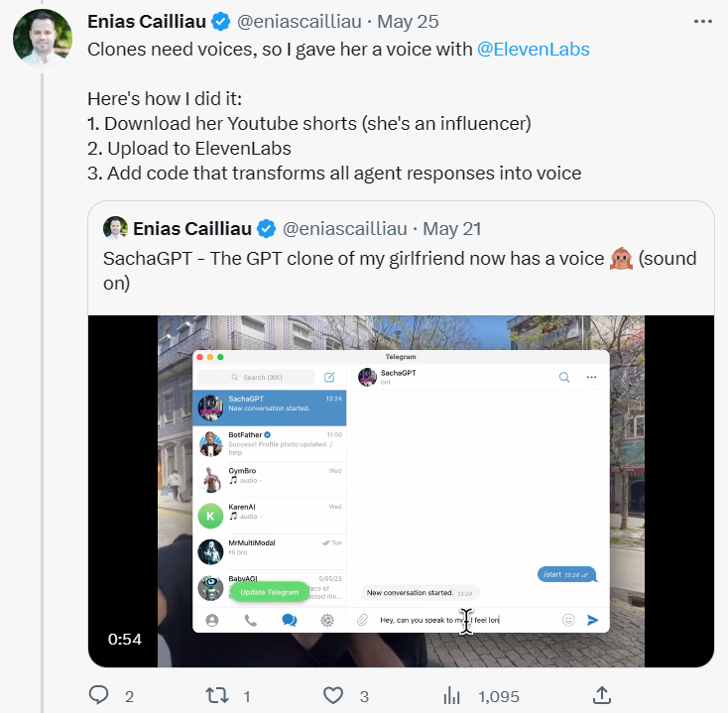Click the green Update Telegram button
This screenshot has height=713, width=728.
(269, 592)
